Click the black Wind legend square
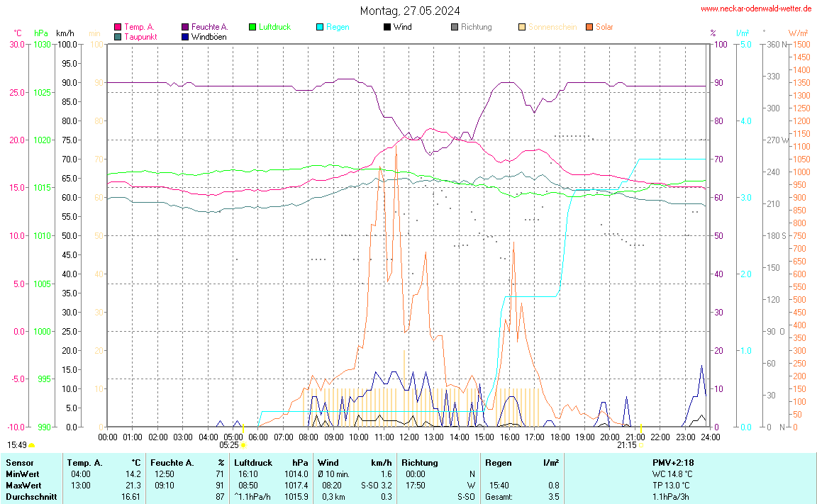This screenshot has height=504, width=817. pos(387,27)
